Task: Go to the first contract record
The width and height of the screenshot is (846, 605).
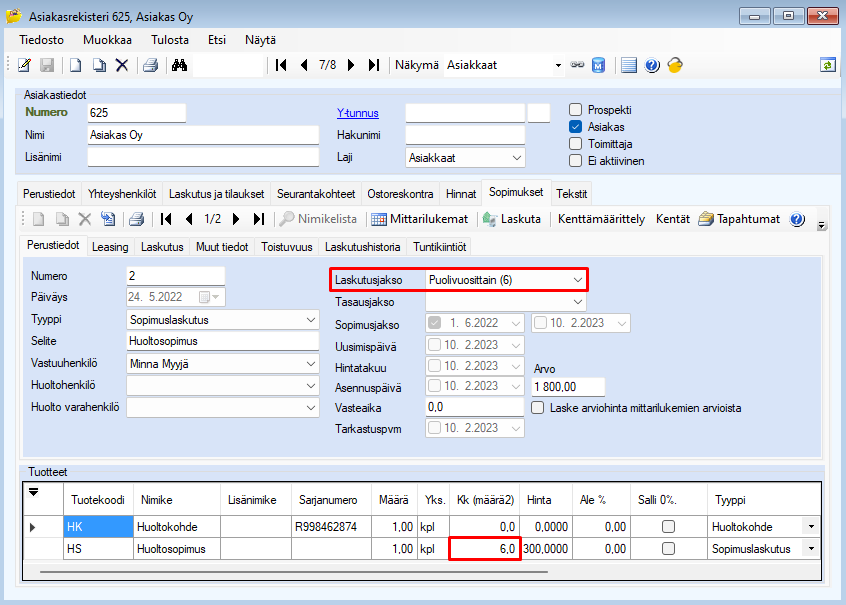Action: [x=166, y=219]
